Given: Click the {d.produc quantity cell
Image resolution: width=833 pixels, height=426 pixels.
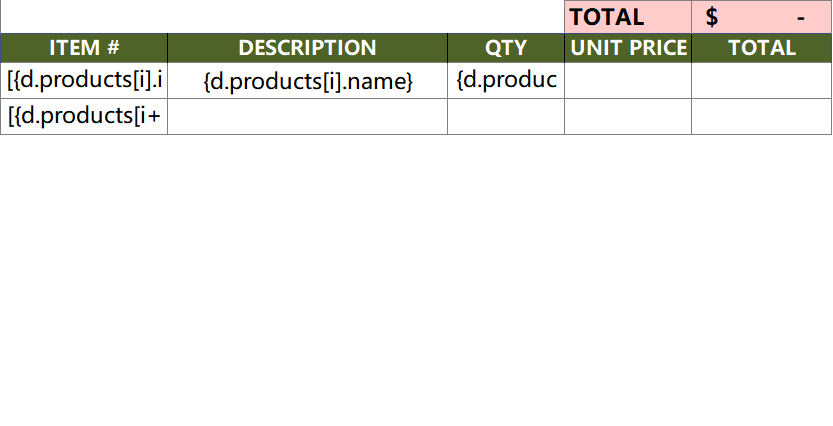Looking at the screenshot, I should tap(506, 81).
